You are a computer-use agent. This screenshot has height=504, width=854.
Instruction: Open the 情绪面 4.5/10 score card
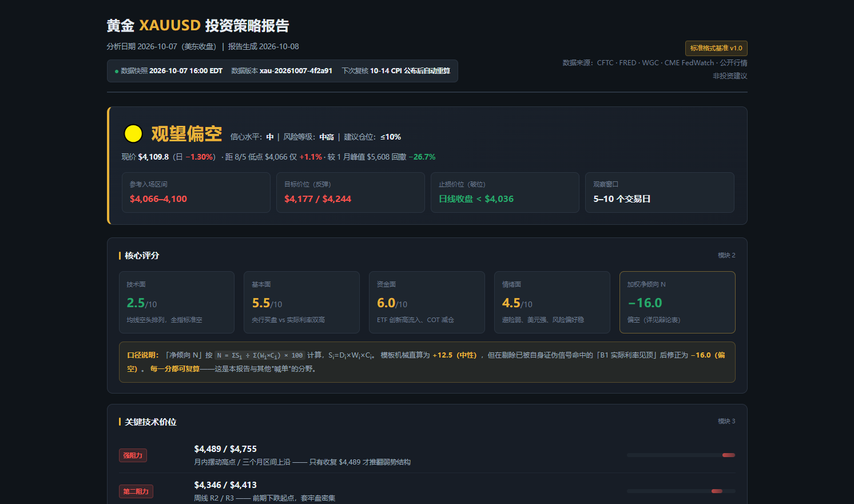coord(552,302)
